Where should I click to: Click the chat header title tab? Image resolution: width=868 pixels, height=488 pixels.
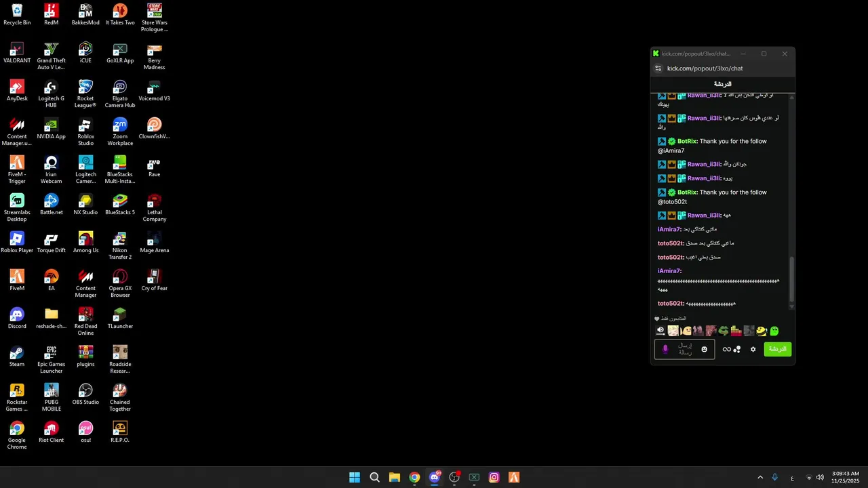(x=723, y=84)
